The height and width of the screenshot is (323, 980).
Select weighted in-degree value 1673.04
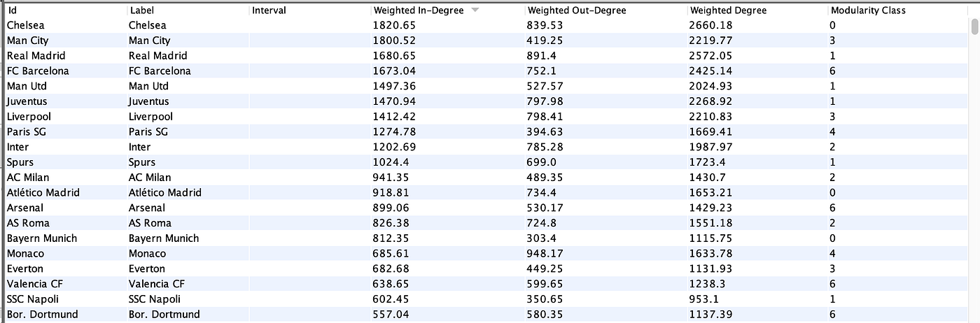pyautogui.click(x=395, y=71)
